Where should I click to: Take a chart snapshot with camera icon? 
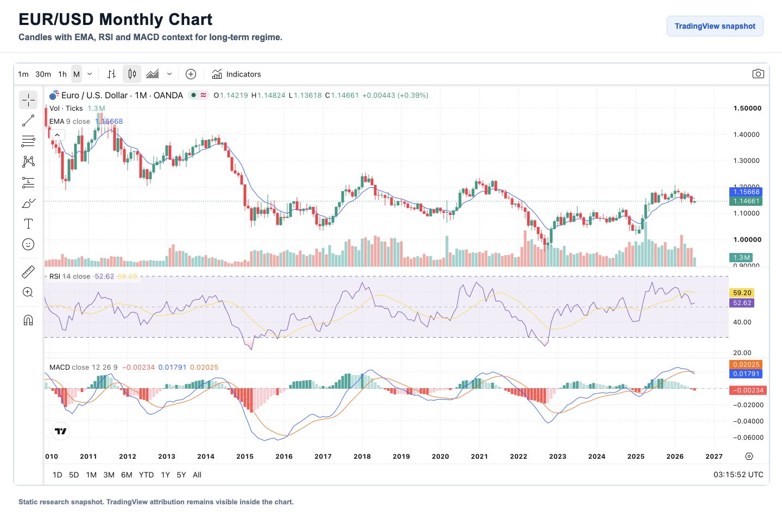tap(758, 74)
